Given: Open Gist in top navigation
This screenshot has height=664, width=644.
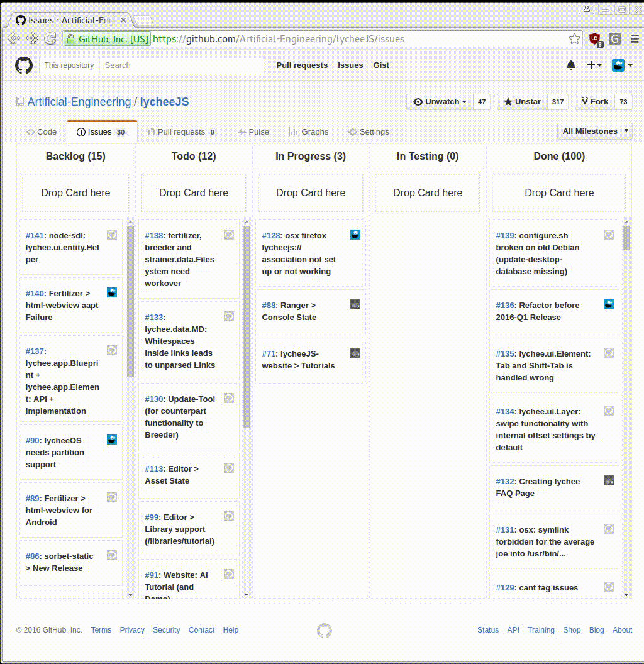Looking at the screenshot, I should click(381, 65).
